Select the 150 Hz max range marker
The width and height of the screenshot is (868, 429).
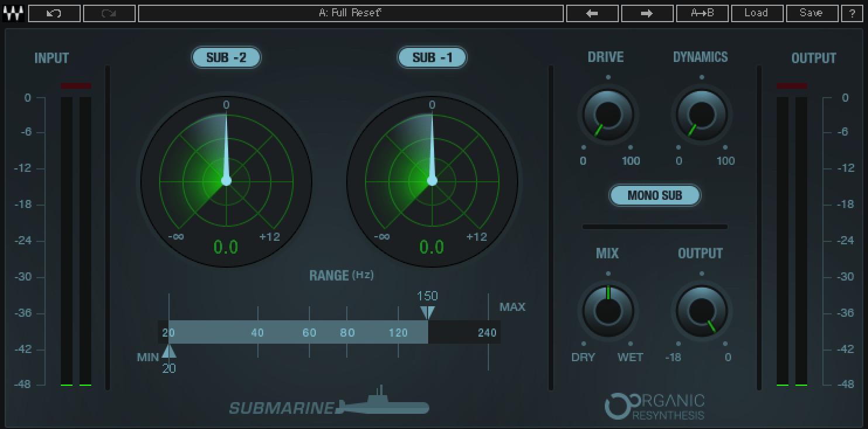tap(428, 313)
